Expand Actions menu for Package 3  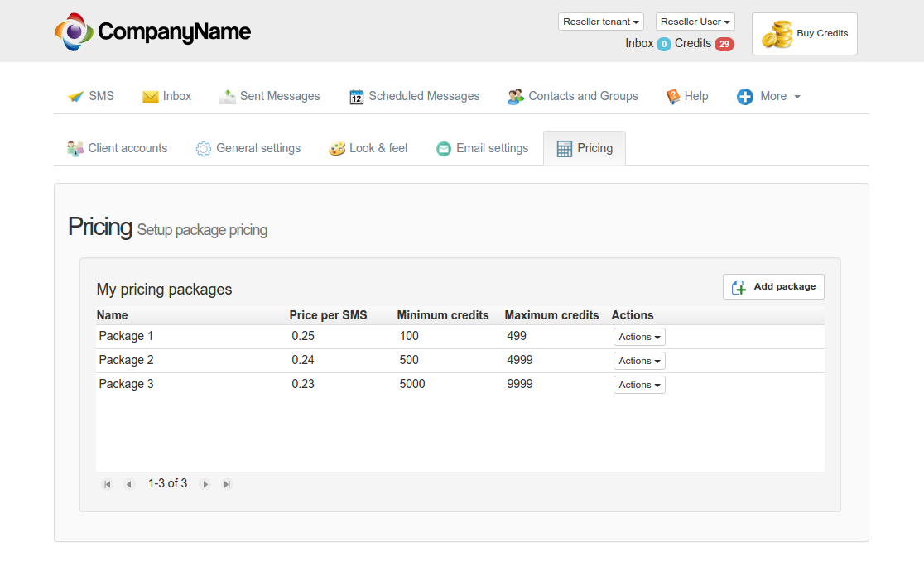point(639,385)
